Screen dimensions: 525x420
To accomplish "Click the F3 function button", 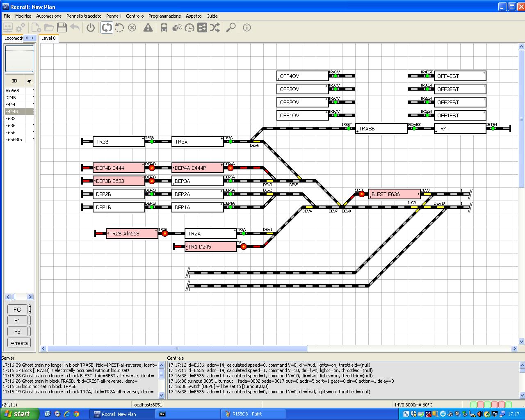I will tap(17, 332).
